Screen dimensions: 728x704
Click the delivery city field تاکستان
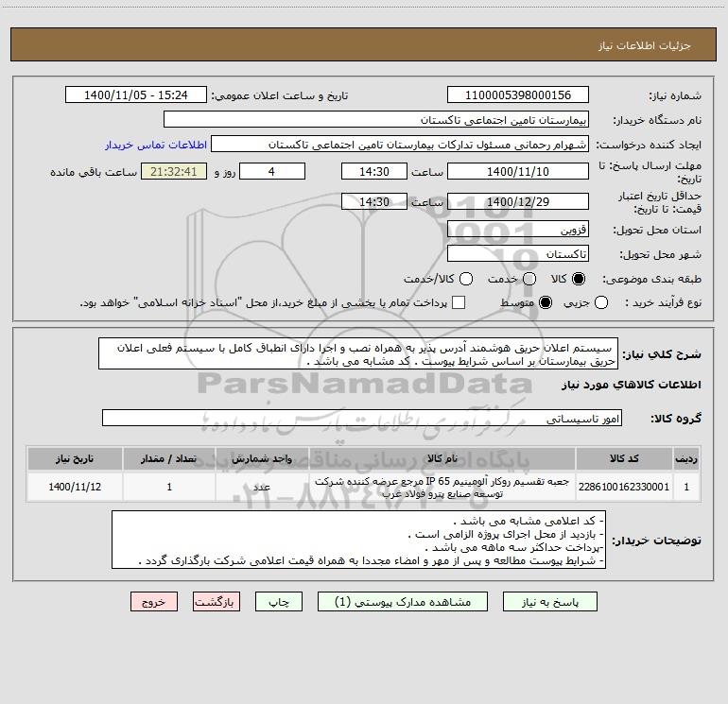tap(518, 254)
